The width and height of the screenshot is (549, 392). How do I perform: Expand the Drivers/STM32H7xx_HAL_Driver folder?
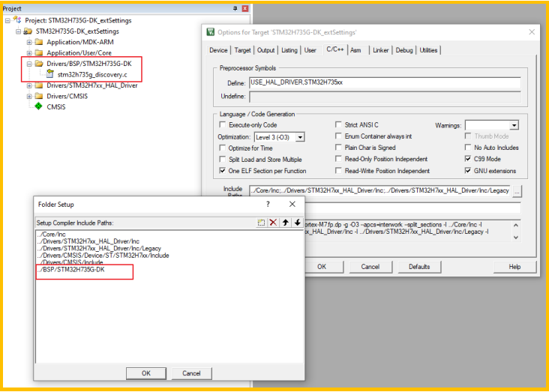coord(29,85)
